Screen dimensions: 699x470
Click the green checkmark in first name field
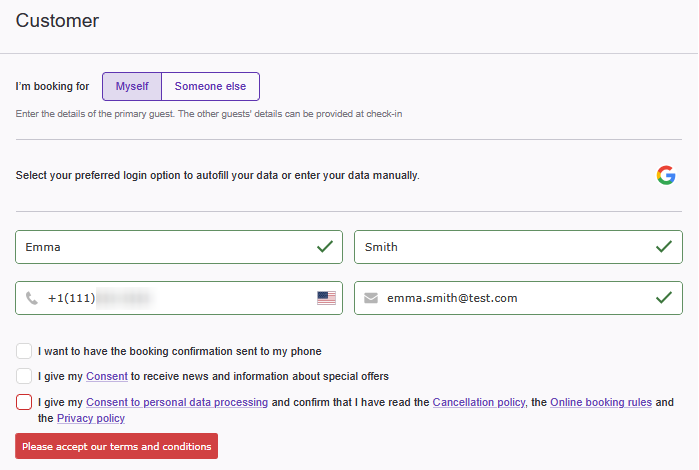click(325, 246)
